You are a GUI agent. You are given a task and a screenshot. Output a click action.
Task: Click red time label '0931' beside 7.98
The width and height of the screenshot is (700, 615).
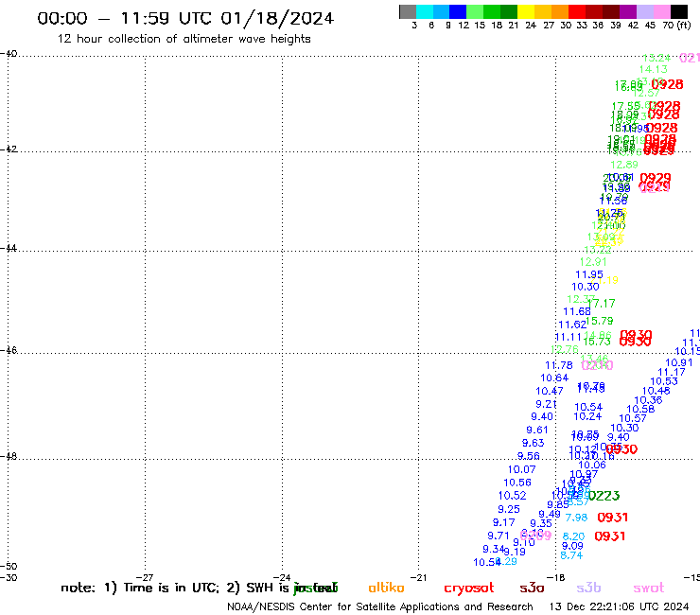[613, 518]
